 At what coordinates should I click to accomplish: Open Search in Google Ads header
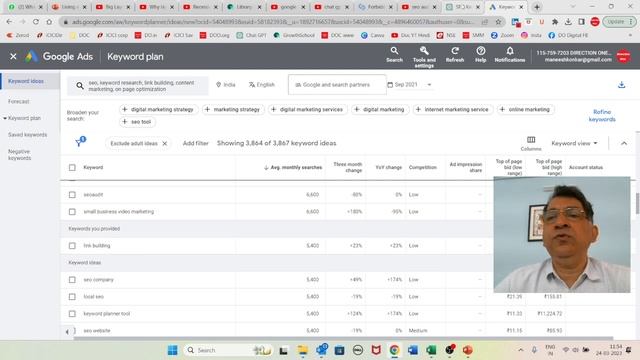[394, 54]
